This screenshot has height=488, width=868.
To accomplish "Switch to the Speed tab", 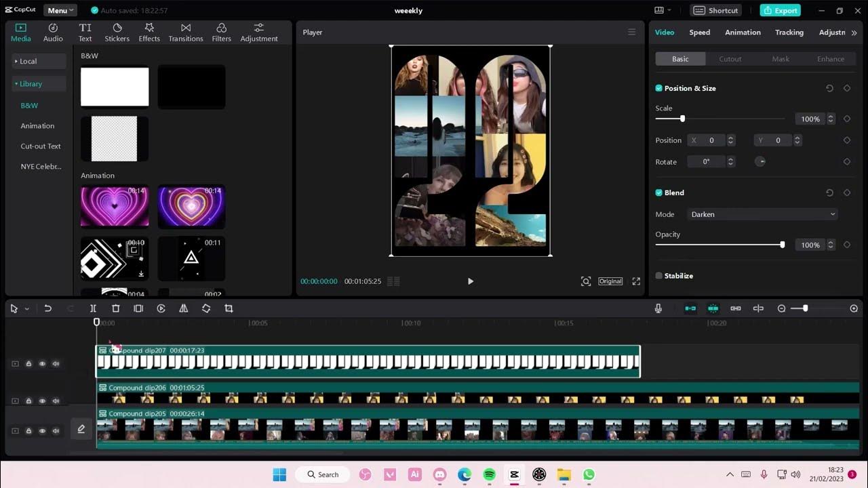I will point(700,33).
